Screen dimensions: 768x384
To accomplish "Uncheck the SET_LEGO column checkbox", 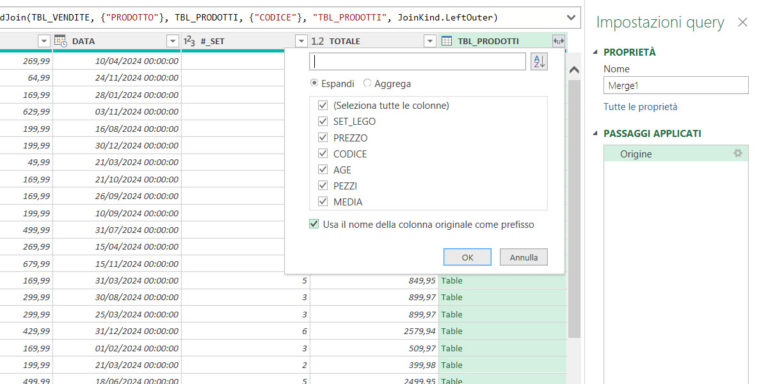I will click(323, 121).
